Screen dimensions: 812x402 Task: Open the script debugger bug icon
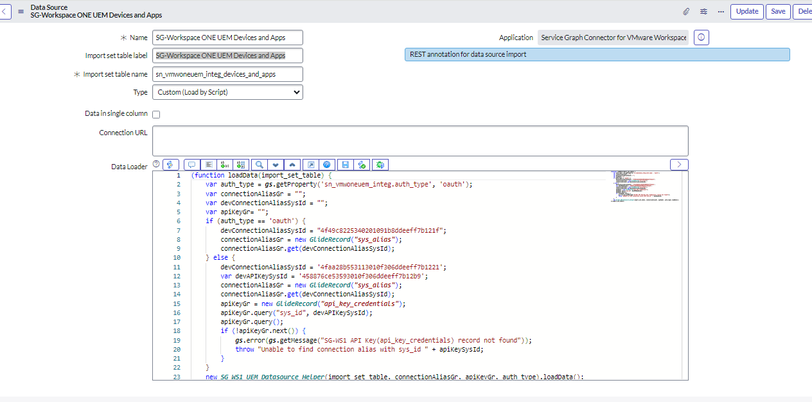(x=381, y=165)
